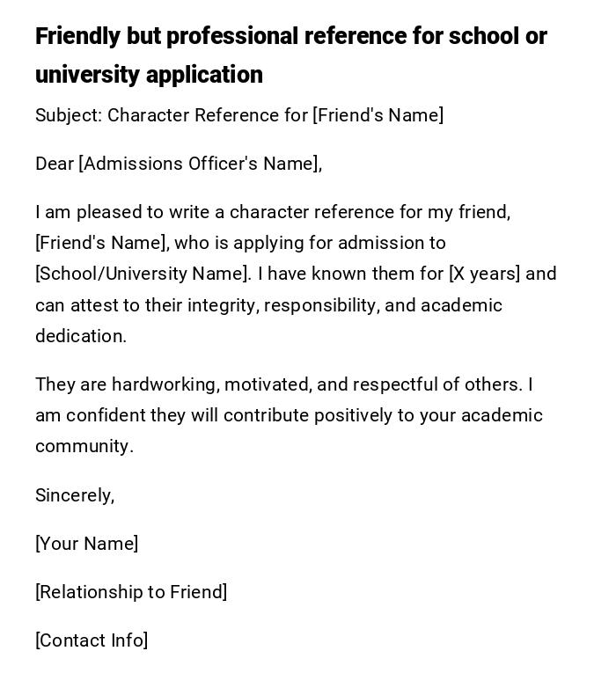Click the word "dedication." ending first paragraph
Screen dimensions: 616x695
[81, 336]
